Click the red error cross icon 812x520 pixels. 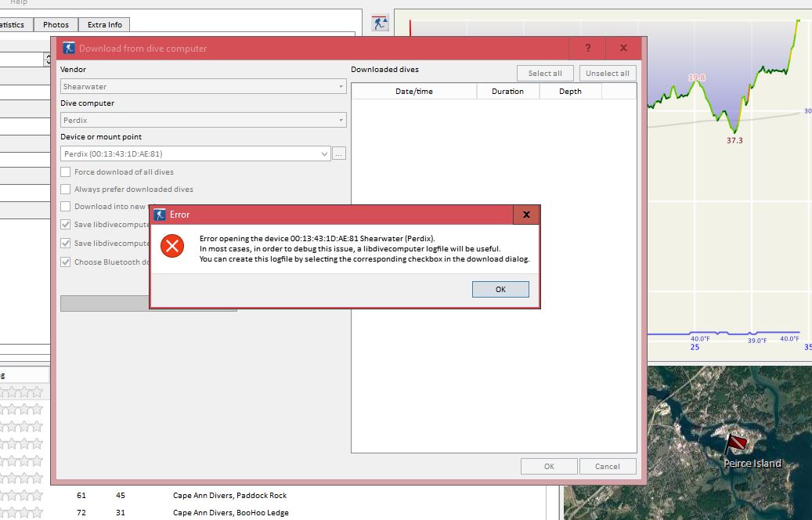pos(171,246)
